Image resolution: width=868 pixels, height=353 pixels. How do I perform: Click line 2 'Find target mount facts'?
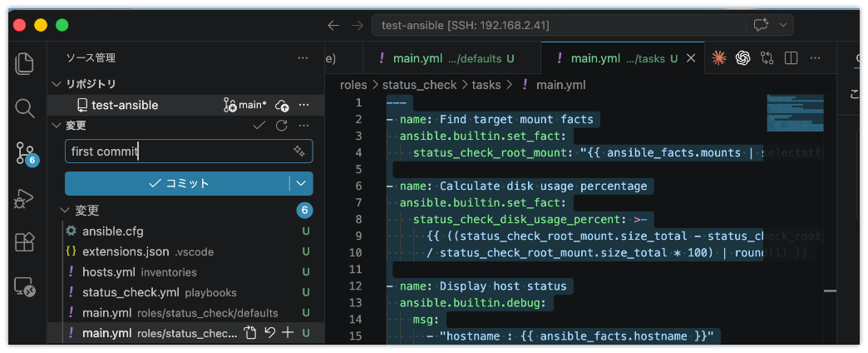coord(516,119)
